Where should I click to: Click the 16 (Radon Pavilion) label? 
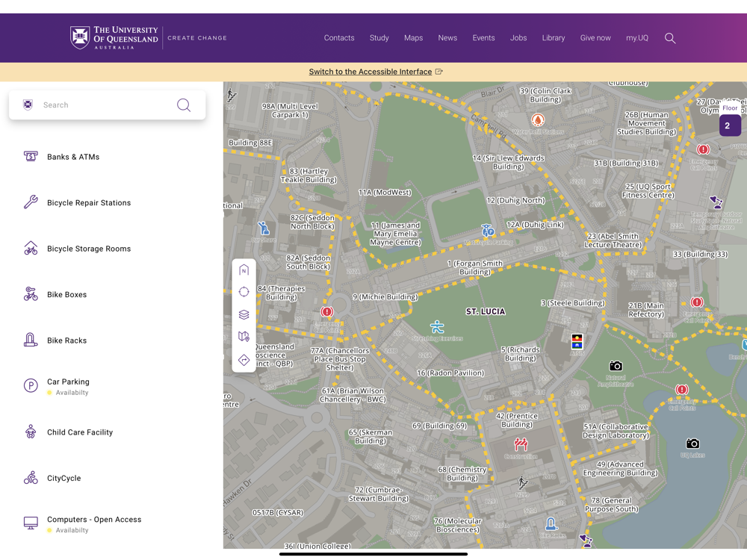tap(450, 373)
